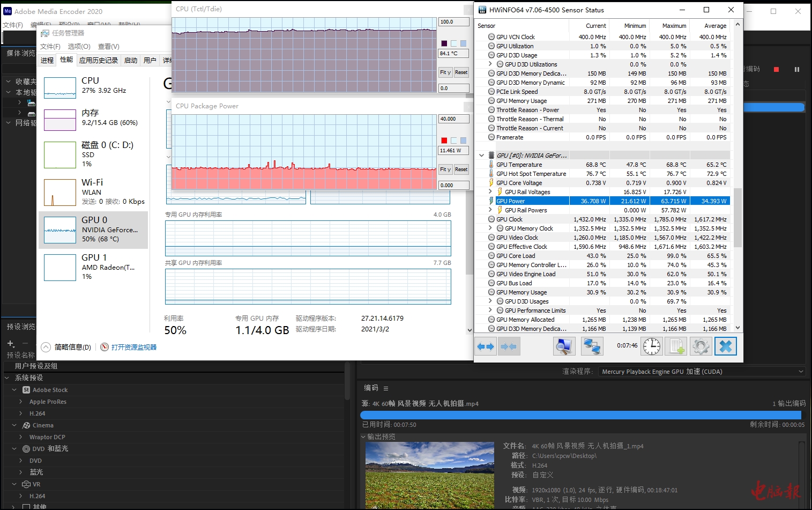812x510 pixels.
Task: Add a preset with the plus icon
Action: tap(10, 343)
